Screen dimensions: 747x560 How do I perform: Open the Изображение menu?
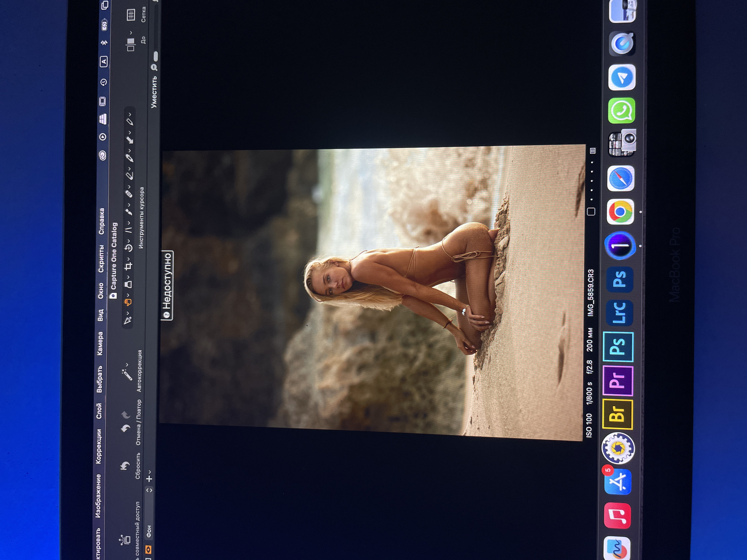[x=98, y=496]
